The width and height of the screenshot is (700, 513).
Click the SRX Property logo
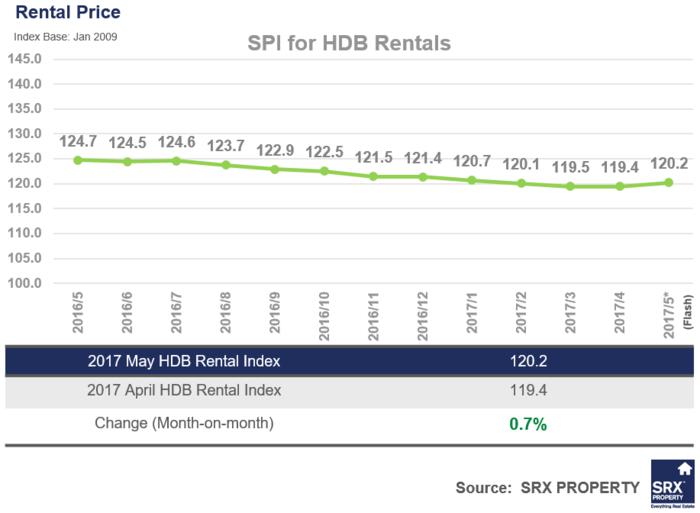672,484
